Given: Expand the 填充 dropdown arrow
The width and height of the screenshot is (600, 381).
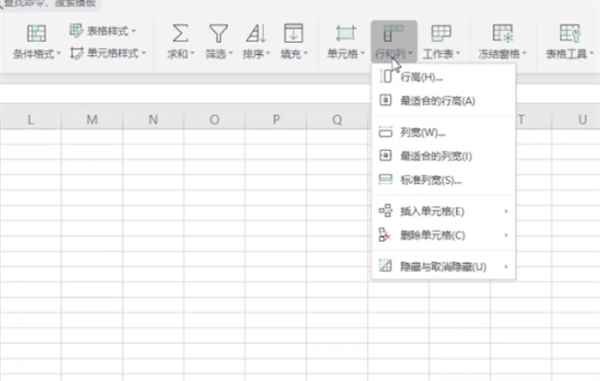Looking at the screenshot, I should pos(305,54).
